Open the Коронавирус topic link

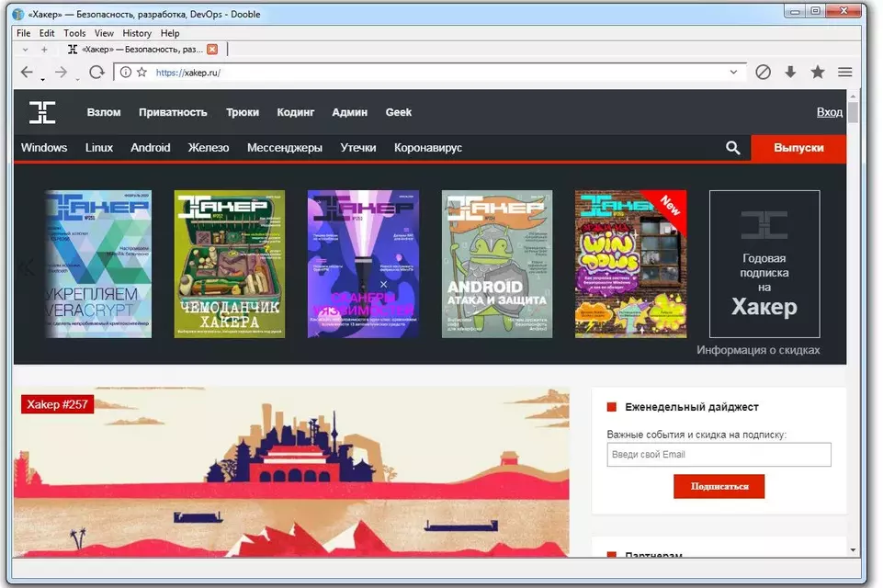pyautogui.click(x=428, y=148)
